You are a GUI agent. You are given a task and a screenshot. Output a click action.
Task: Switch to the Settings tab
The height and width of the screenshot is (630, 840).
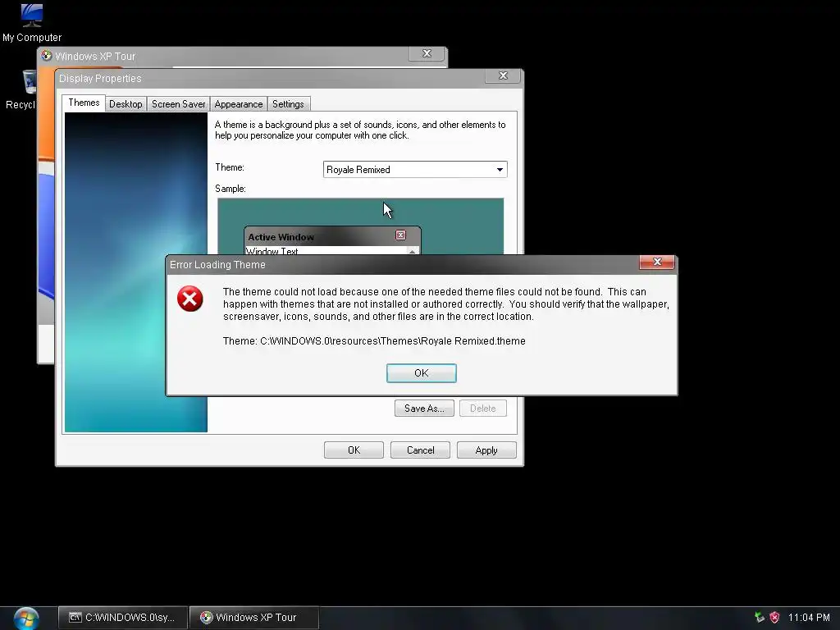[x=288, y=104]
